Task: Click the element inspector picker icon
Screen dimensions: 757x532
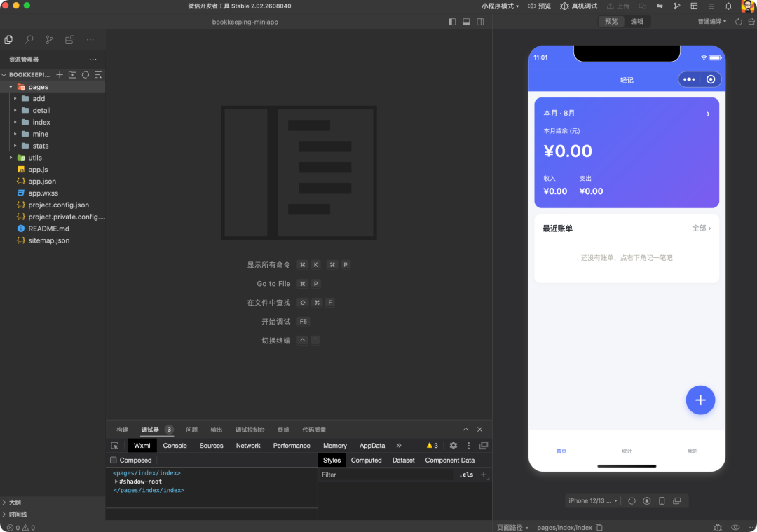Action: click(114, 446)
